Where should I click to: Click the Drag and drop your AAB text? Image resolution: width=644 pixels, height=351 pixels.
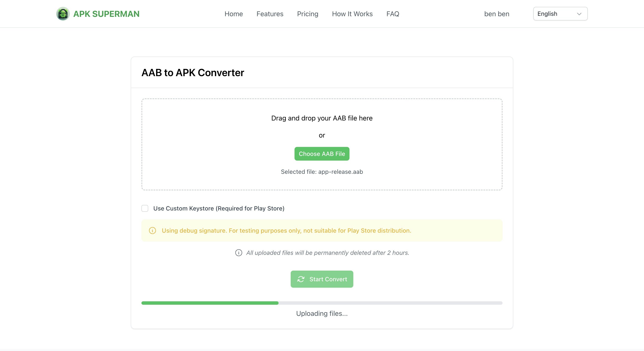pos(322,118)
